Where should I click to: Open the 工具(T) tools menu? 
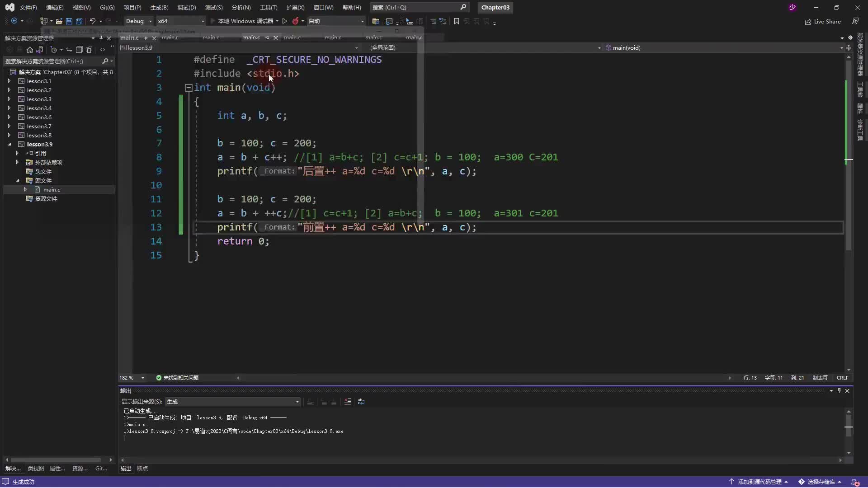pyautogui.click(x=269, y=7)
